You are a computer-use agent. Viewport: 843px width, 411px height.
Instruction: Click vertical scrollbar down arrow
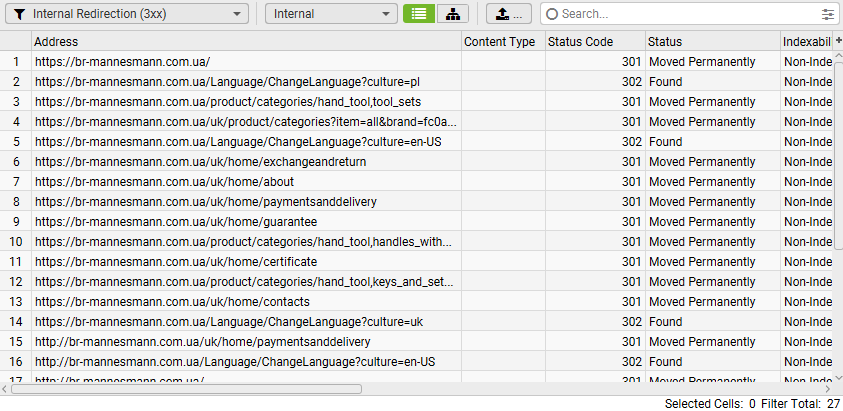click(838, 378)
